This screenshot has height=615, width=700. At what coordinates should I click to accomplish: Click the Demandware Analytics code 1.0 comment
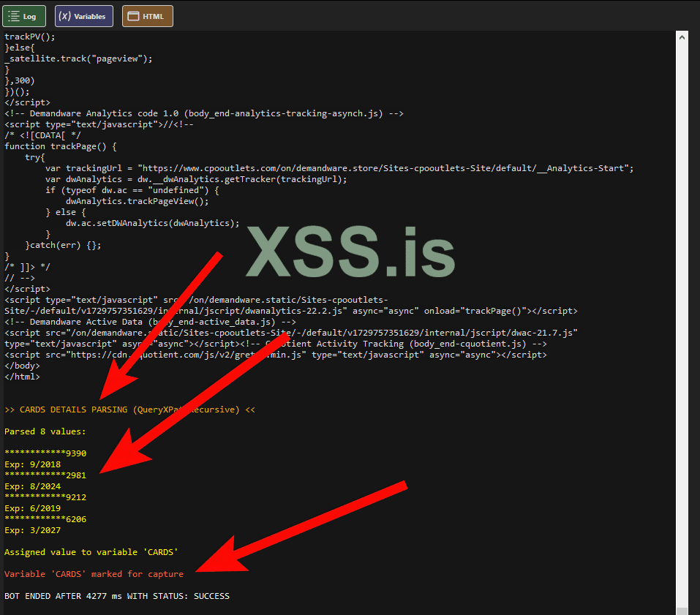click(203, 113)
